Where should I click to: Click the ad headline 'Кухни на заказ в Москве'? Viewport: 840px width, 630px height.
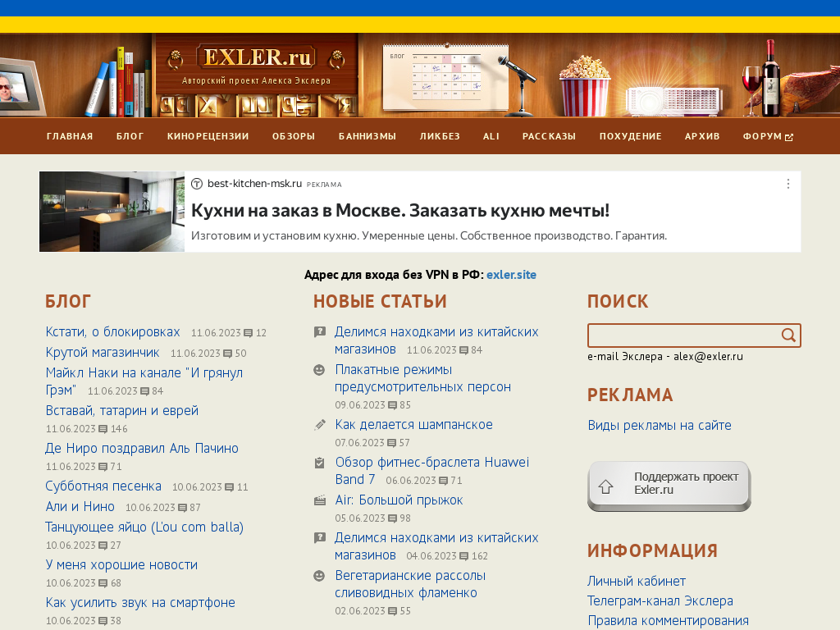400,211
